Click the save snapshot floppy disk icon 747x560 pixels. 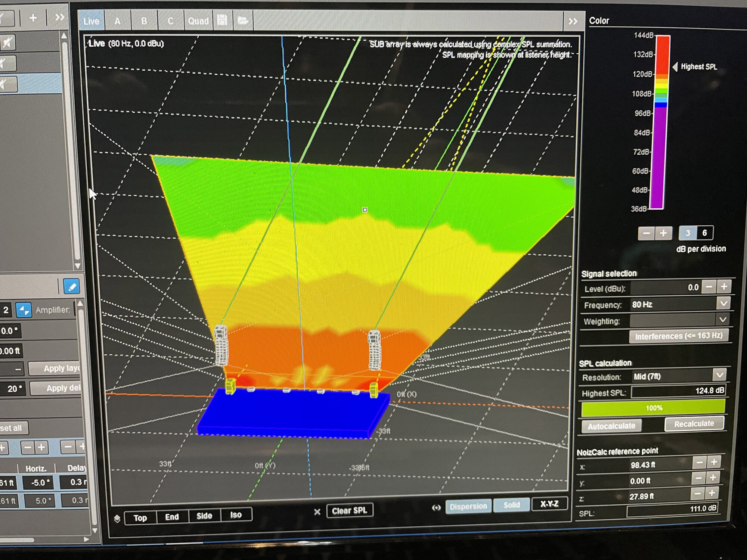click(x=222, y=20)
